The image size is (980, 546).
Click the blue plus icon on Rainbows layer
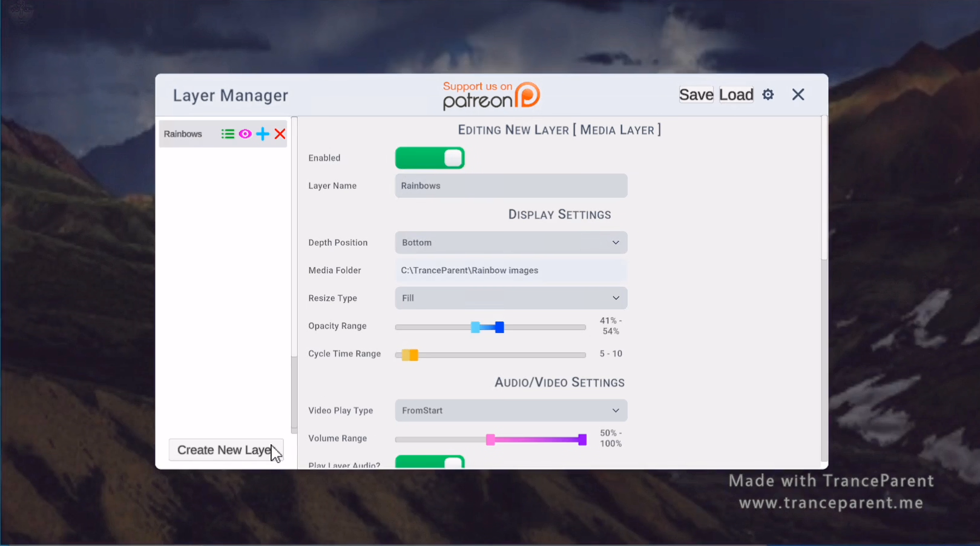point(263,134)
